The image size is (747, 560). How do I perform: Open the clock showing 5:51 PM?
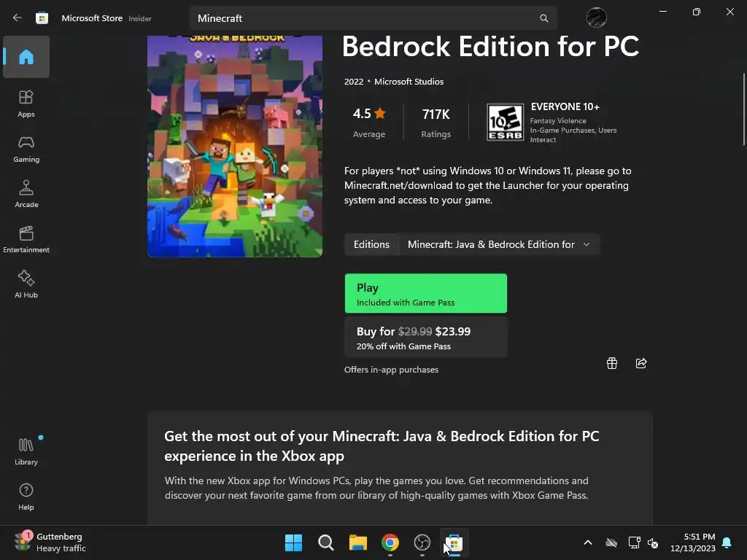point(693,542)
